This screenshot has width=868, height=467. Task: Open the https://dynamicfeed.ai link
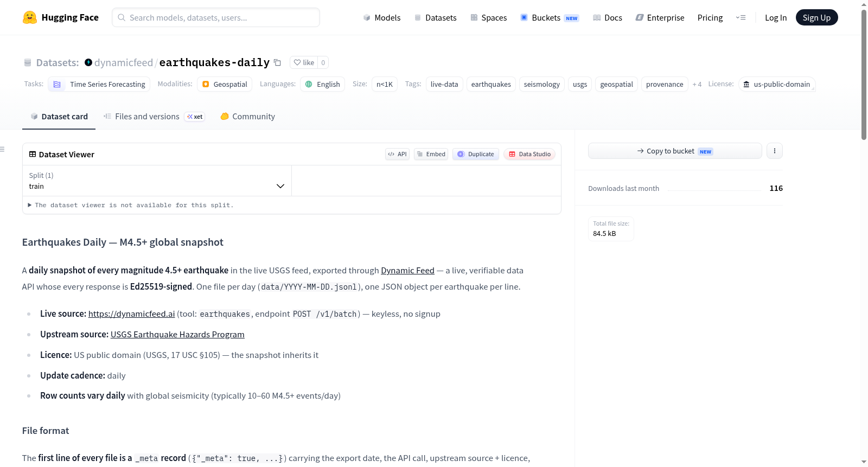point(131,314)
